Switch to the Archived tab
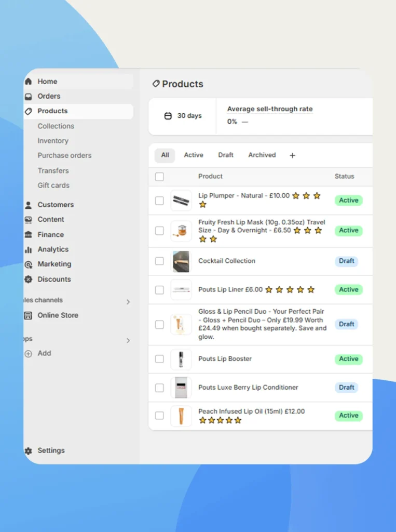 (262, 155)
